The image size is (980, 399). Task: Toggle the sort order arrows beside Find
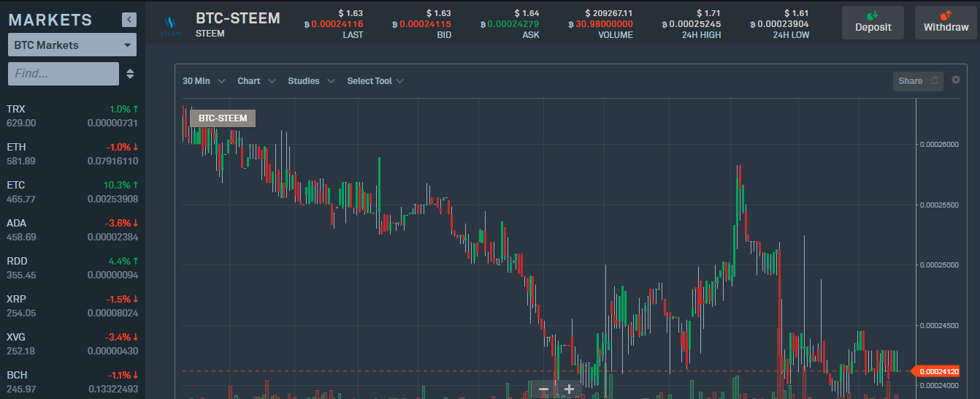(130, 74)
